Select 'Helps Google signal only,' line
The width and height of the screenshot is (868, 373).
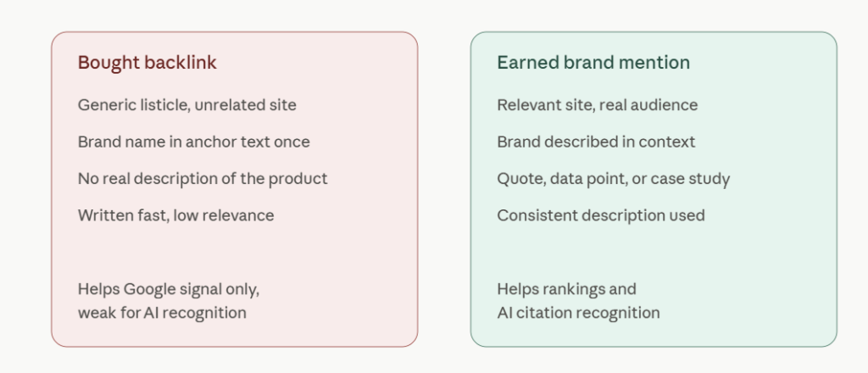pos(169,289)
